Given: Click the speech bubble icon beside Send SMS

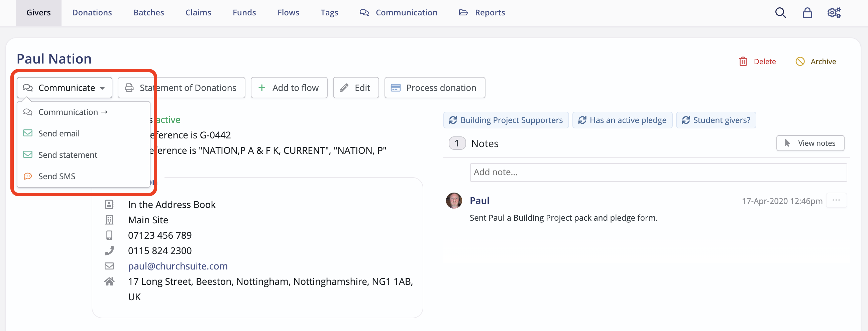Looking at the screenshot, I should 28,176.
